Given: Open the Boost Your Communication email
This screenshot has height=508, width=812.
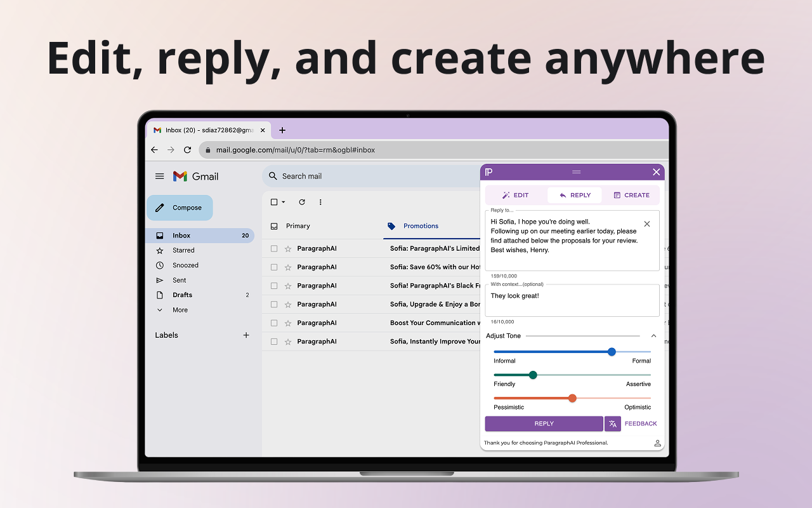Looking at the screenshot, I should [435, 323].
